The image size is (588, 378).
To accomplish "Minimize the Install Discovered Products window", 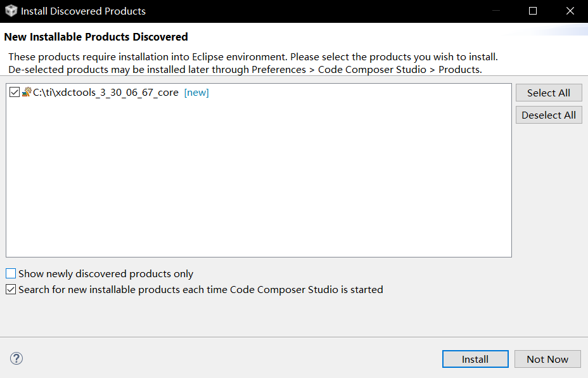I will [497, 11].
